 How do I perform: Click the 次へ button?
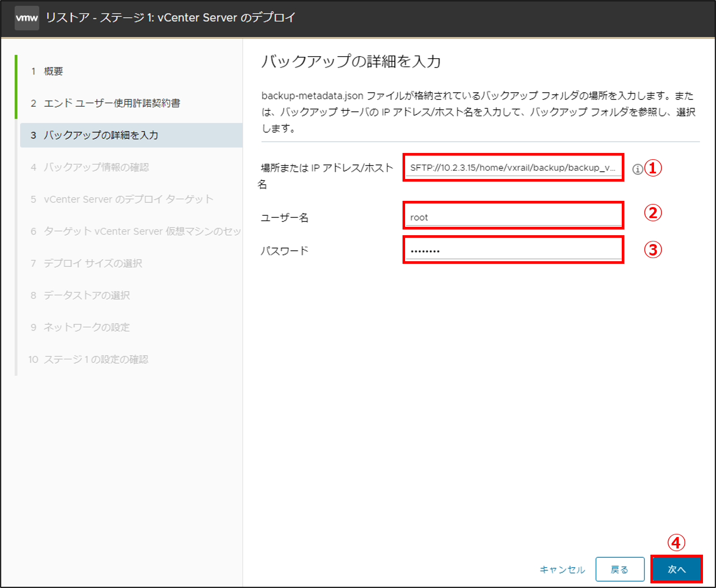click(x=676, y=569)
